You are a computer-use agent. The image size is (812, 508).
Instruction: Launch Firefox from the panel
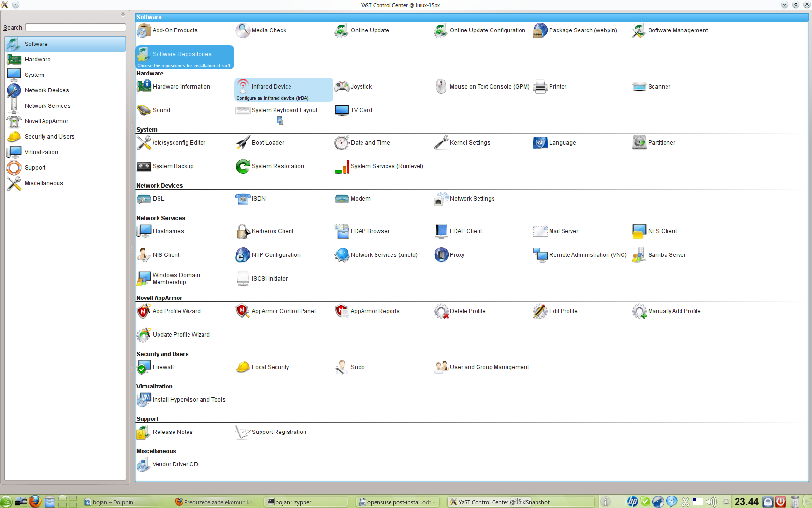(x=35, y=502)
